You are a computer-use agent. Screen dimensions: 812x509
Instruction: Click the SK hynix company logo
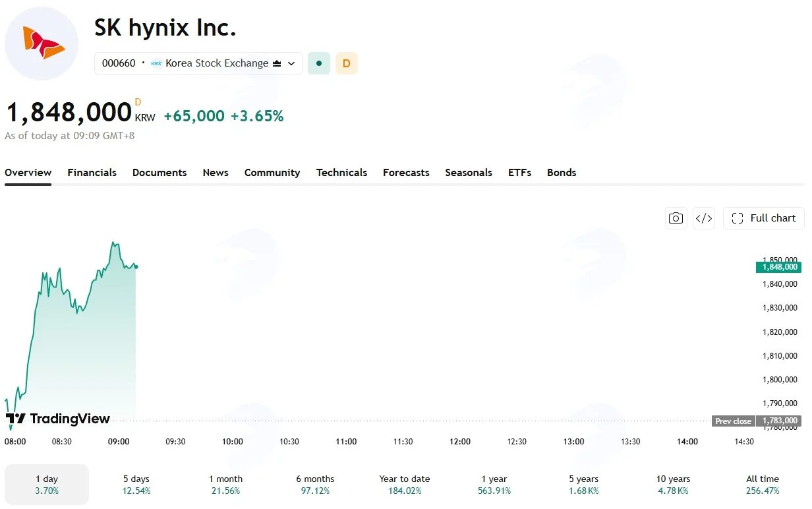pos(42,44)
